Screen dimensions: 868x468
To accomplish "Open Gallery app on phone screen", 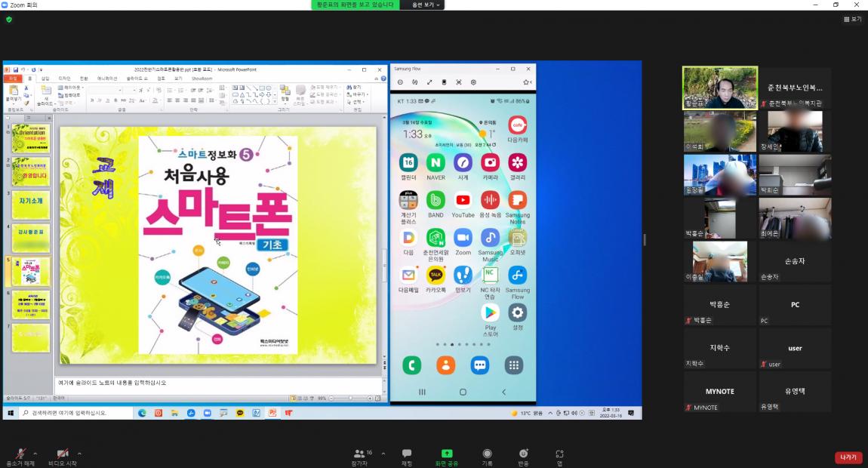I will pyautogui.click(x=517, y=166).
